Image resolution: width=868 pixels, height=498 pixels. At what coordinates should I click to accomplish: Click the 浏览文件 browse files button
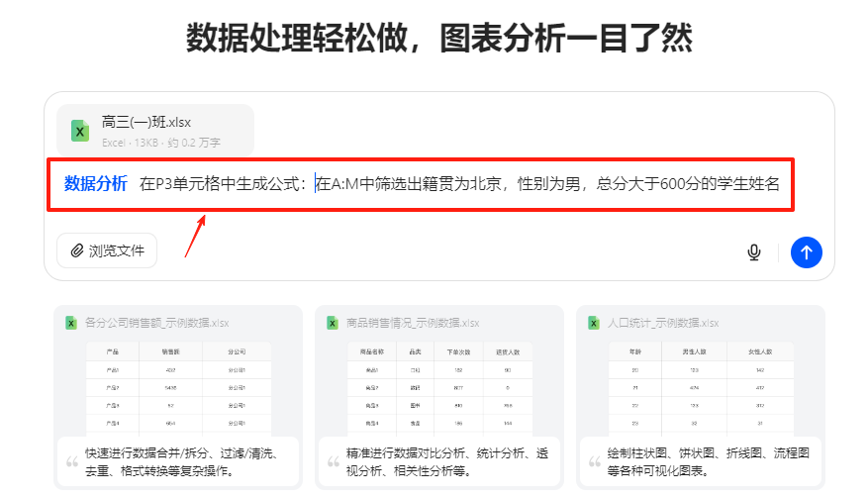[107, 250]
